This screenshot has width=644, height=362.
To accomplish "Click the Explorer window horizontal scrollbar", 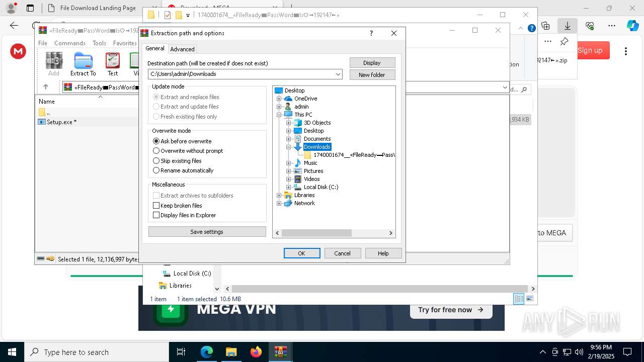I will pyautogui.click(x=380, y=289).
